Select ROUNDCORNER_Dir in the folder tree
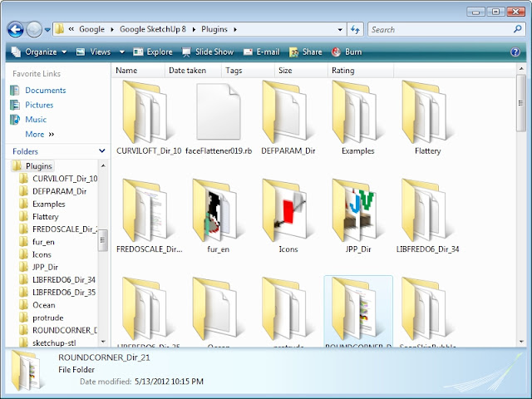The image size is (532, 399). coord(58,331)
